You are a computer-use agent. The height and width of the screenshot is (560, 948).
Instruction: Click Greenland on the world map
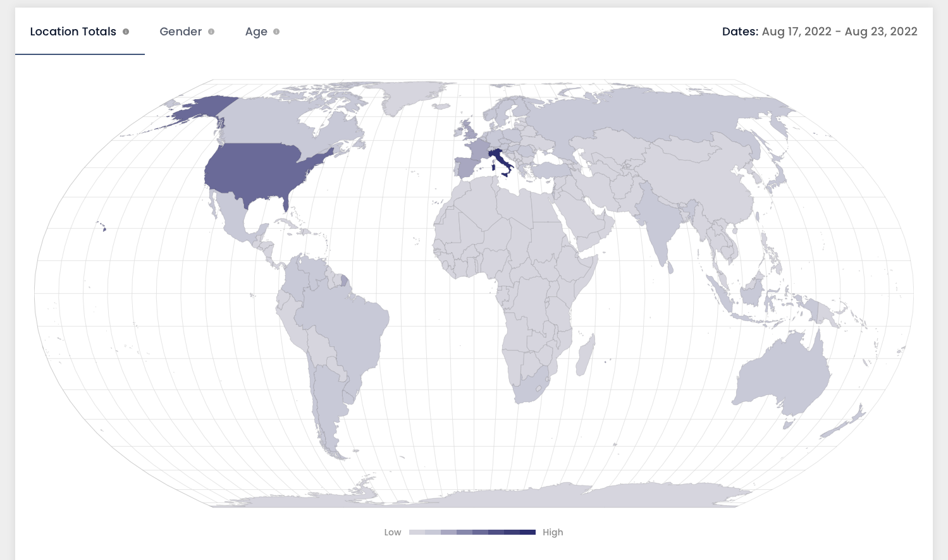[411, 95]
